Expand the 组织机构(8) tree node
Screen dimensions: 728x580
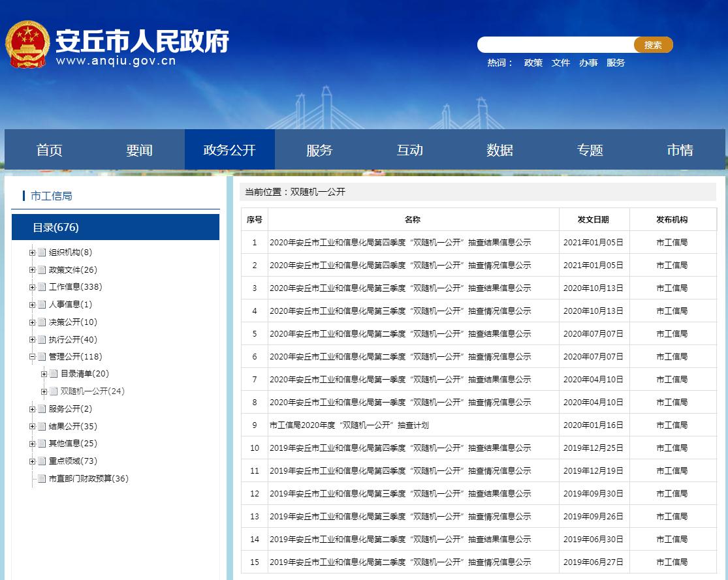pyautogui.click(x=32, y=253)
